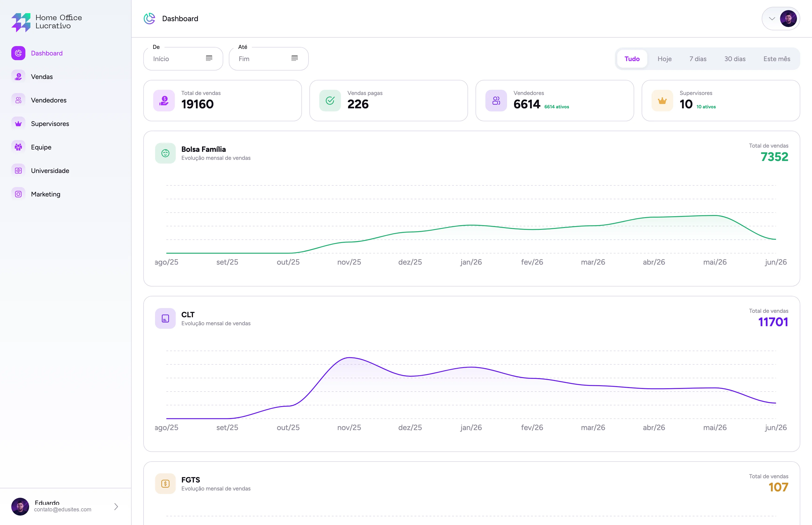This screenshot has height=525, width=812.
Task: Open calendar picker for Fim date
Action: click(295, 59)
